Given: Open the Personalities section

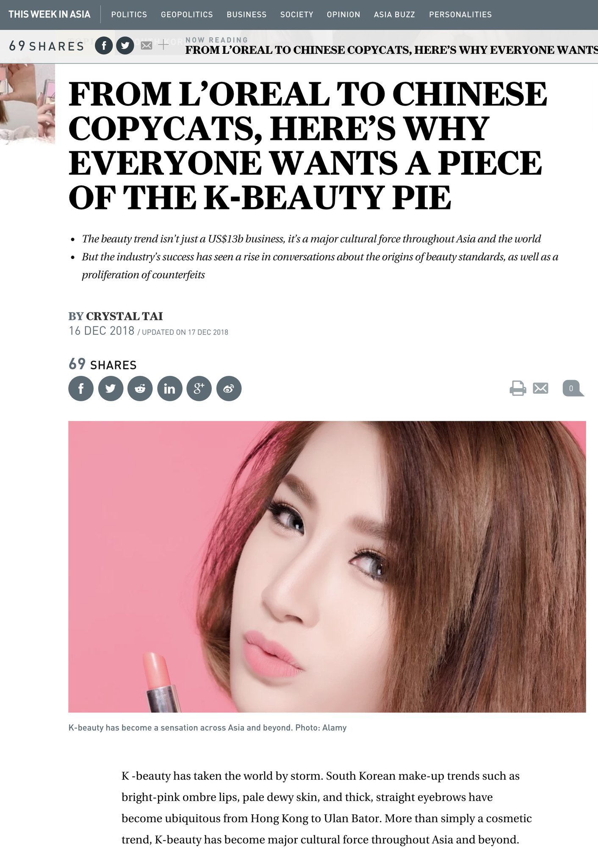Looking at the screenshot, I should coord(460,14).
